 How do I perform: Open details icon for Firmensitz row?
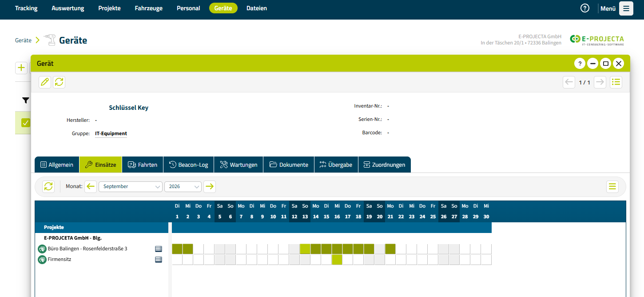click(159, 259)
